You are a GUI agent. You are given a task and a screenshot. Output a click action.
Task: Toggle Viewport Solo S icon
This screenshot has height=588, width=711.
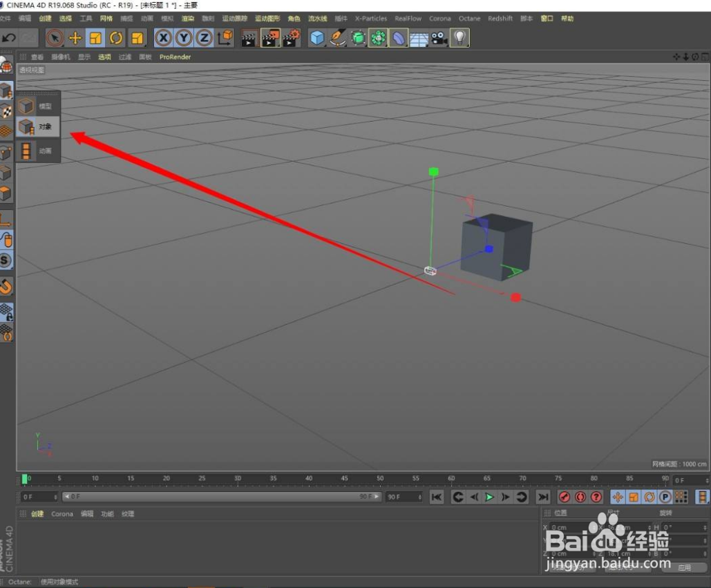pyautogui.click(x=6, y=260)
